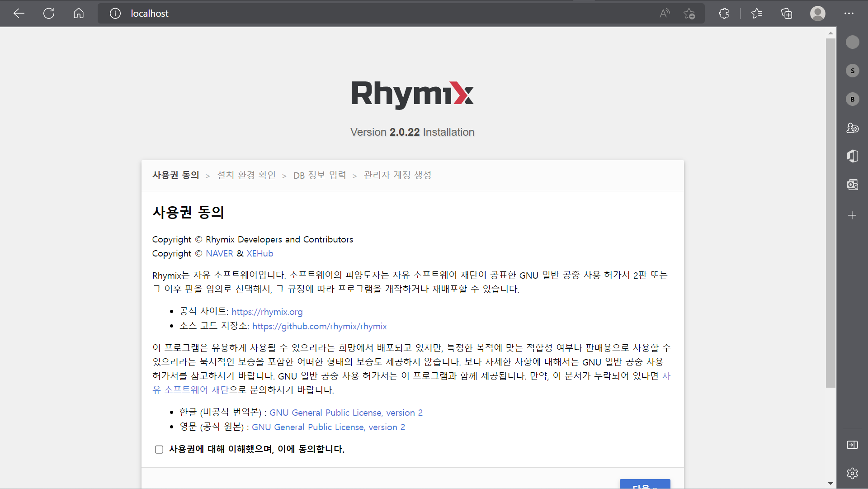This screenshot has width=868, height=489.
Task: Open the https://rhymix.org link
Action: [x=267, y=312]
